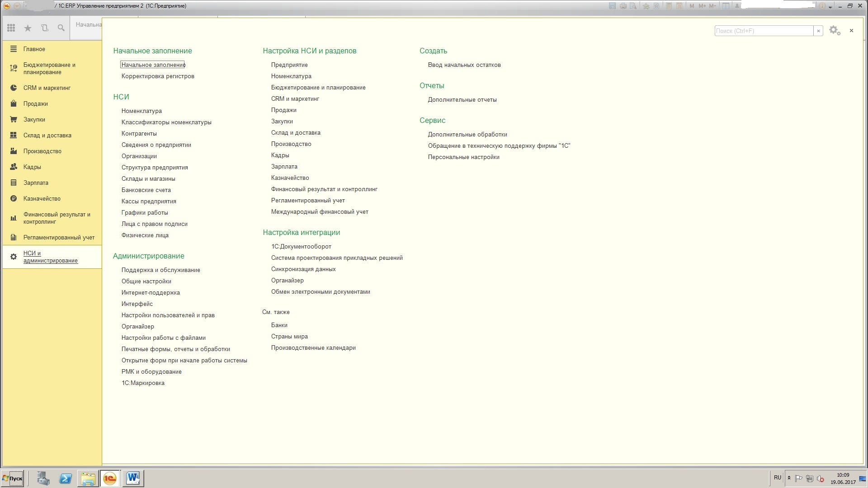Open Windows Explorer from taskbar
Image resolution: width=868 pixels, height=488 pixels.
click(x=88, y=479)
